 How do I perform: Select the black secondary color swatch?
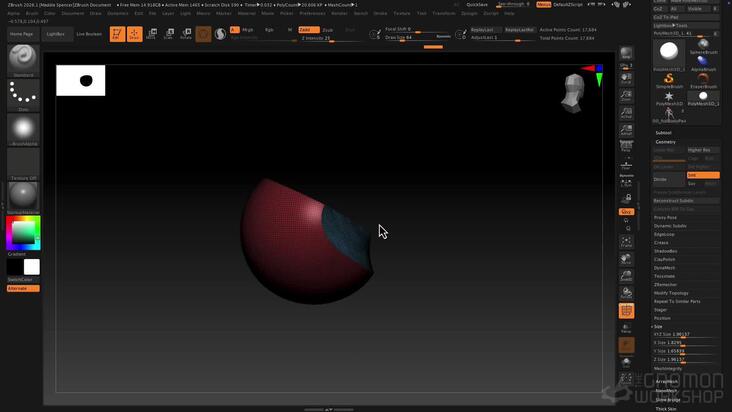[x=15, y=267]
